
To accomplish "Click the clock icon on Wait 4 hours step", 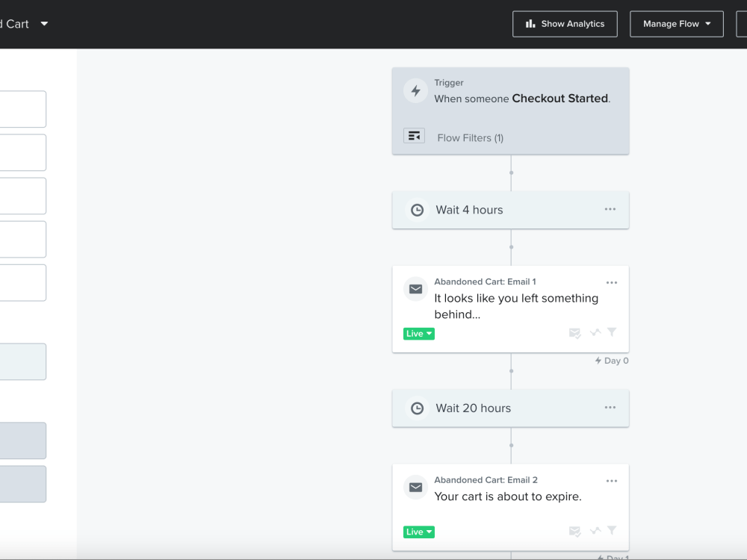I will tap(417, 210).
